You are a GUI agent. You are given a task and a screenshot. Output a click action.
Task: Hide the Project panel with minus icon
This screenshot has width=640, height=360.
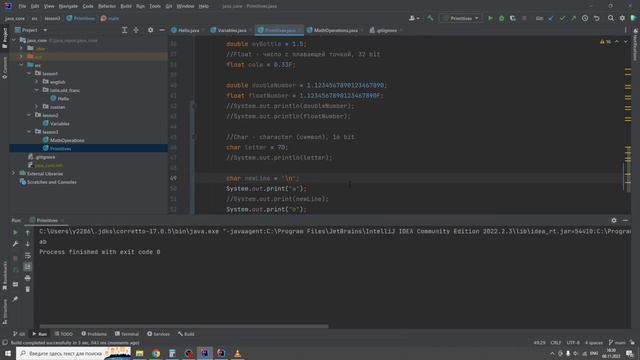[162, 30]
